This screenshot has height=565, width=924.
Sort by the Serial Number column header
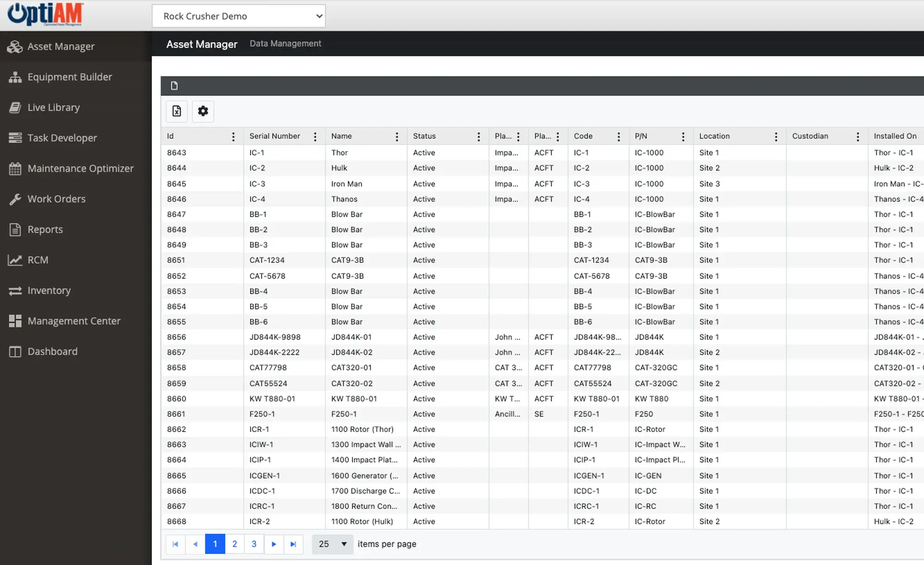point(275,136)
